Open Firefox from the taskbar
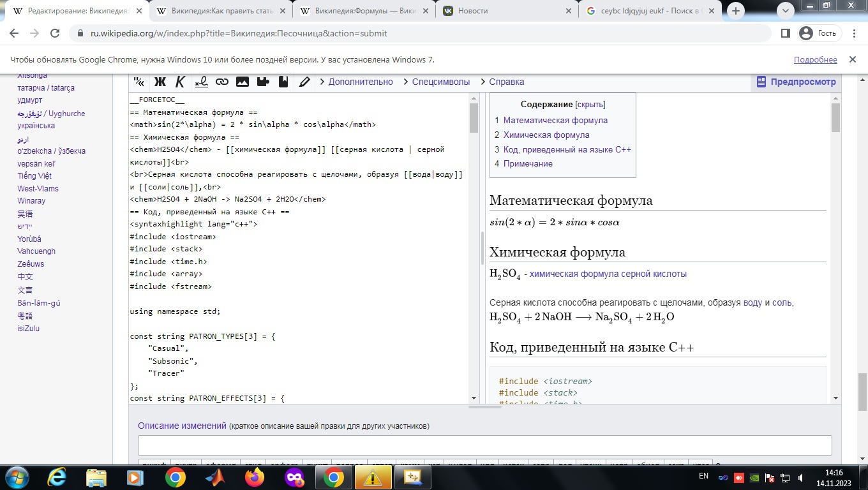868x490 pixels. (255, 477)
